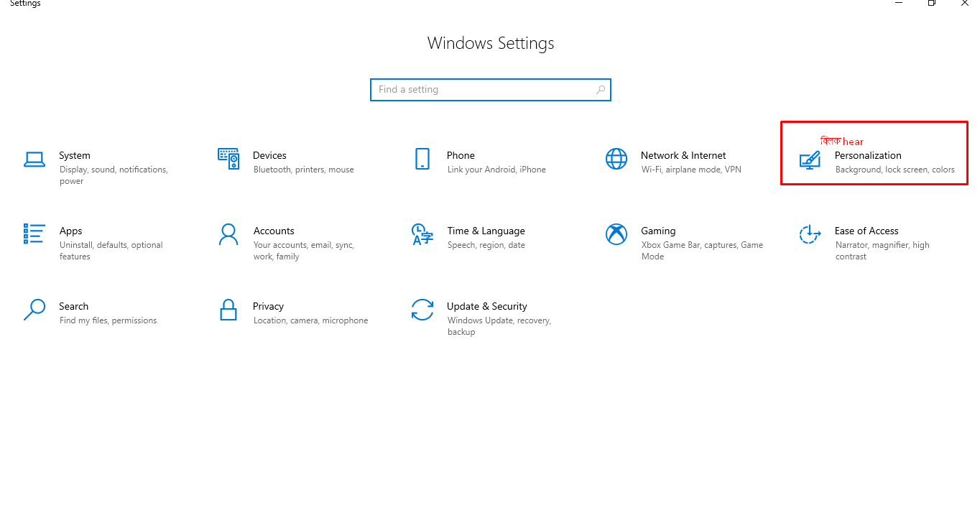Open the Phone icon
The width and height of the screenshot is (980, 513).
point(422,159)
